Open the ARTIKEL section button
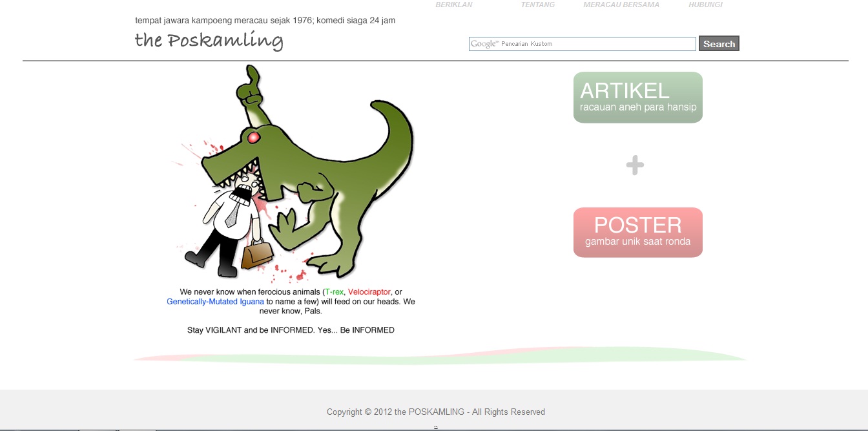Screen dimensions: 868x431 tap(637, 98)
